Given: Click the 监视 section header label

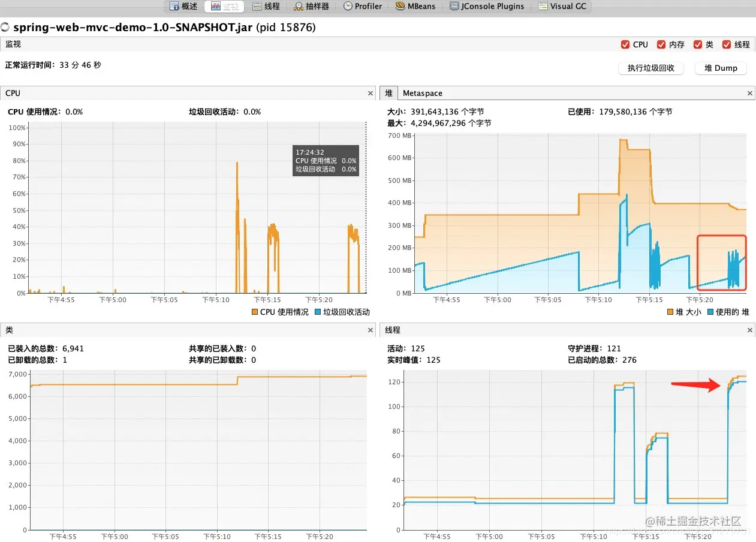Looking at the screenshot, I should 13,44.
